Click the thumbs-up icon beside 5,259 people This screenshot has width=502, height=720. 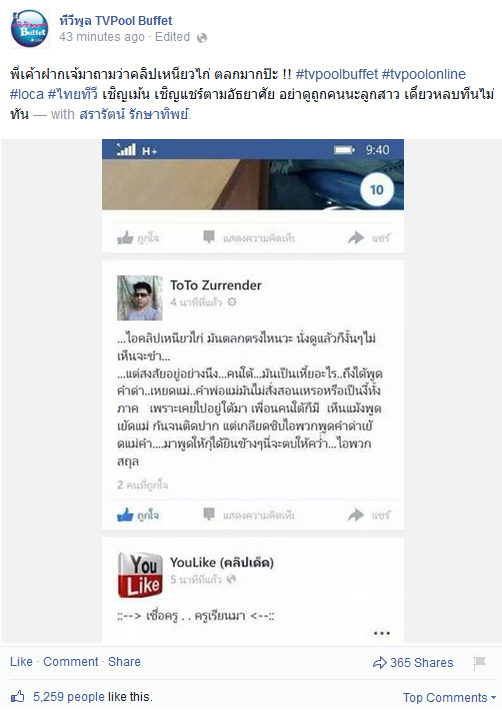tap(17, 697)
